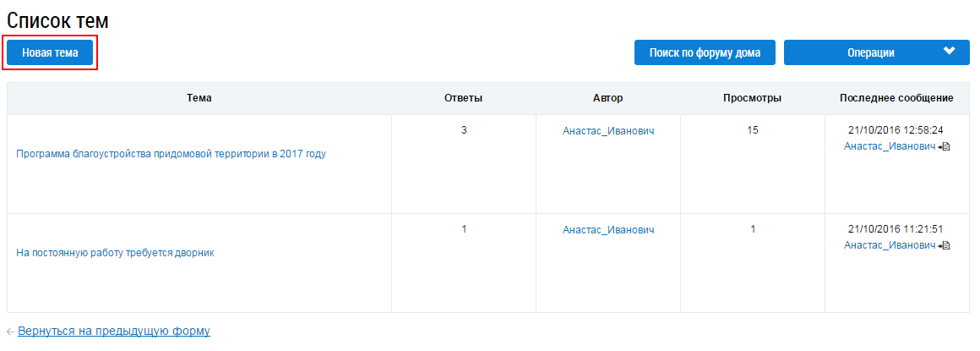Jump to last message icon for дворник topic

pos(945,245)
